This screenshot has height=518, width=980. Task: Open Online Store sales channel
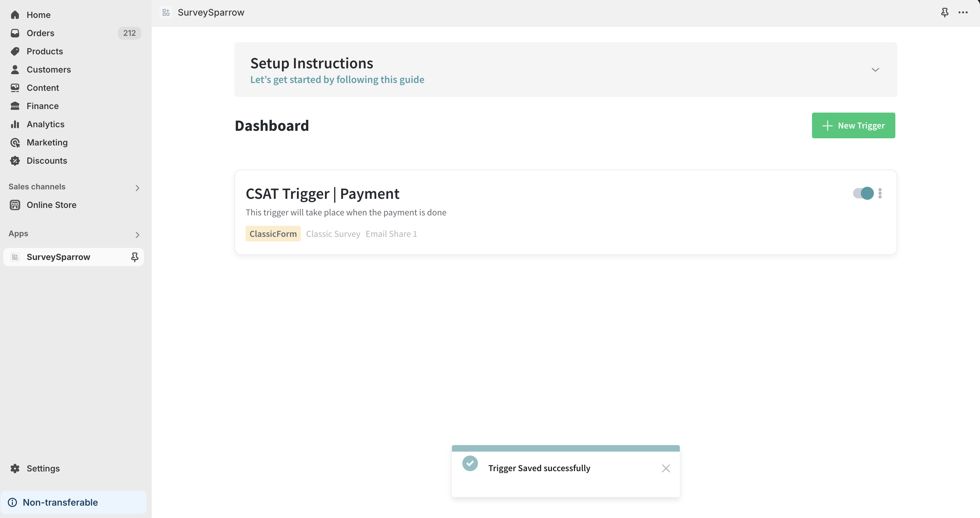tap(51, 205)
